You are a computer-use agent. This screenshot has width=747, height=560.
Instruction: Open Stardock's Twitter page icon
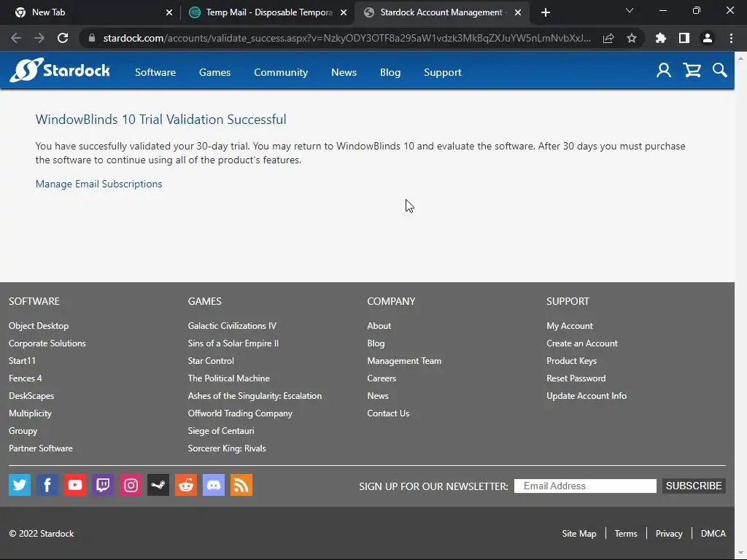(x=20, y=485)
